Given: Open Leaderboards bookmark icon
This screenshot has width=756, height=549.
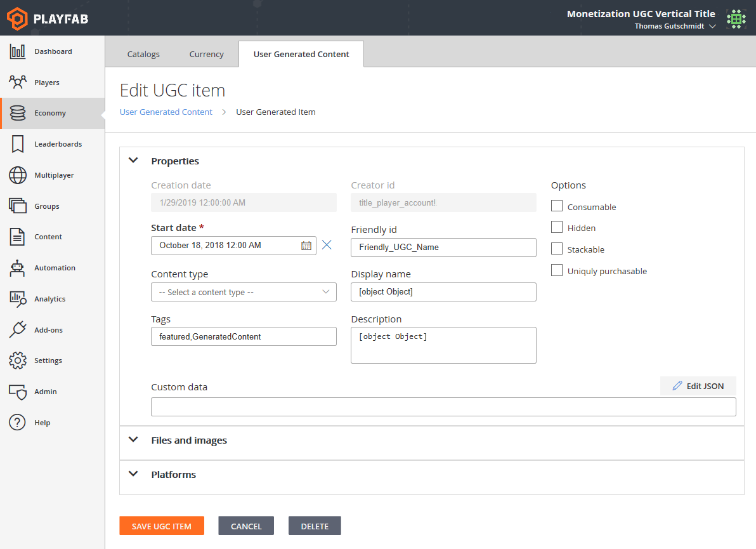Looking at the screenshot, I should pyautogui.click(x=17, y=144).
